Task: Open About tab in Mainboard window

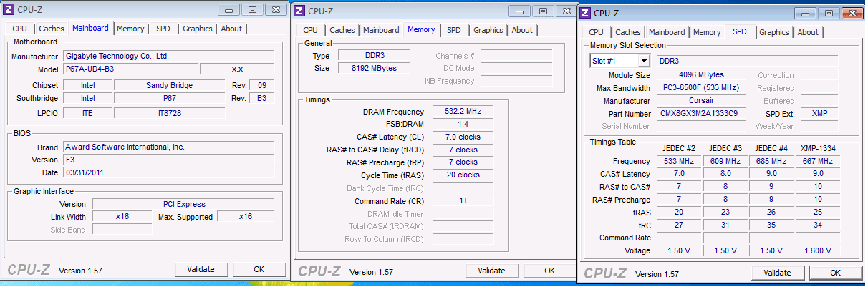Action: tap(231, 29)
